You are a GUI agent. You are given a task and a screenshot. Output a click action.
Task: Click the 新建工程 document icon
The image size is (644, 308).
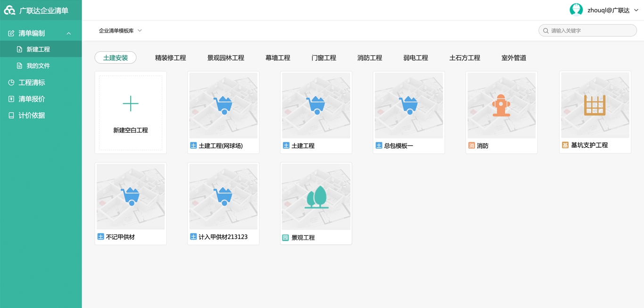18,49
